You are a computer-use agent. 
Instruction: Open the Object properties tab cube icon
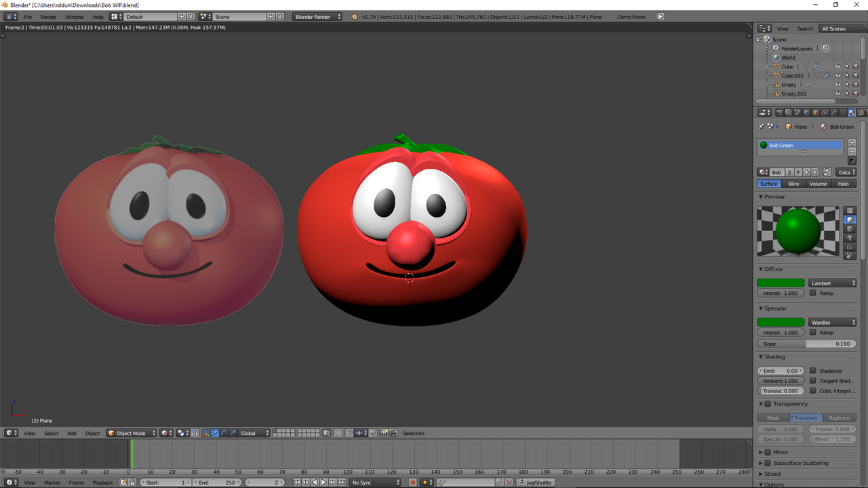[816, 113]
